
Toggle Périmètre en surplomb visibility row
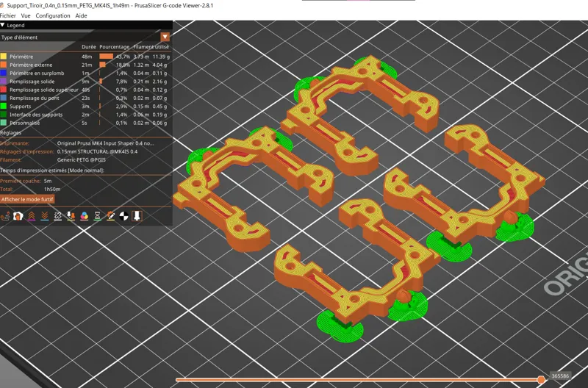tap(85, 73)
